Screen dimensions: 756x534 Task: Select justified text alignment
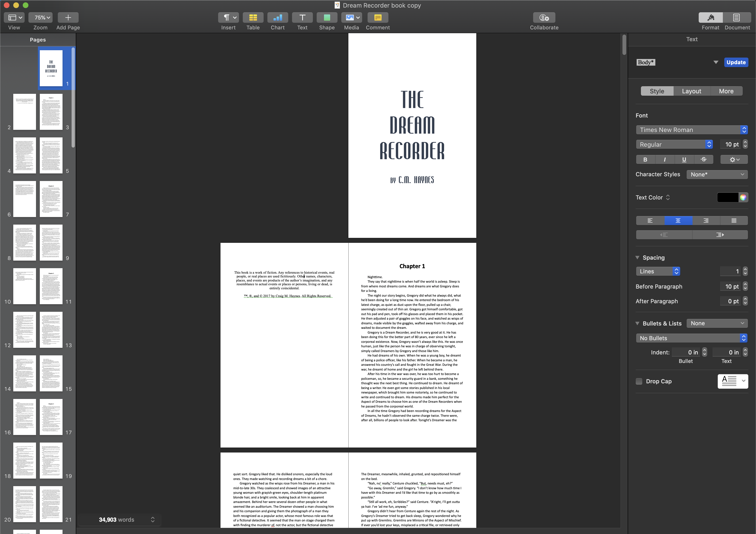click(x=733, y=221)
